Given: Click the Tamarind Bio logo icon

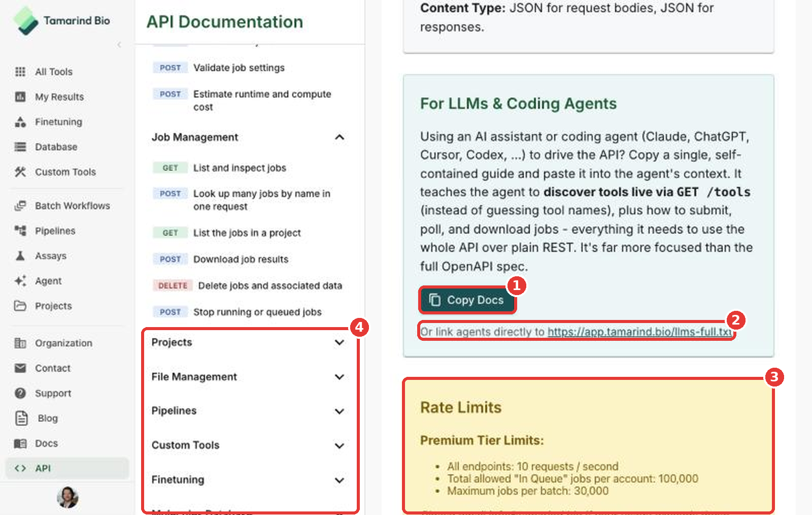Looking at the screenshot, I should pyautogui.click(x=25, y=21).
